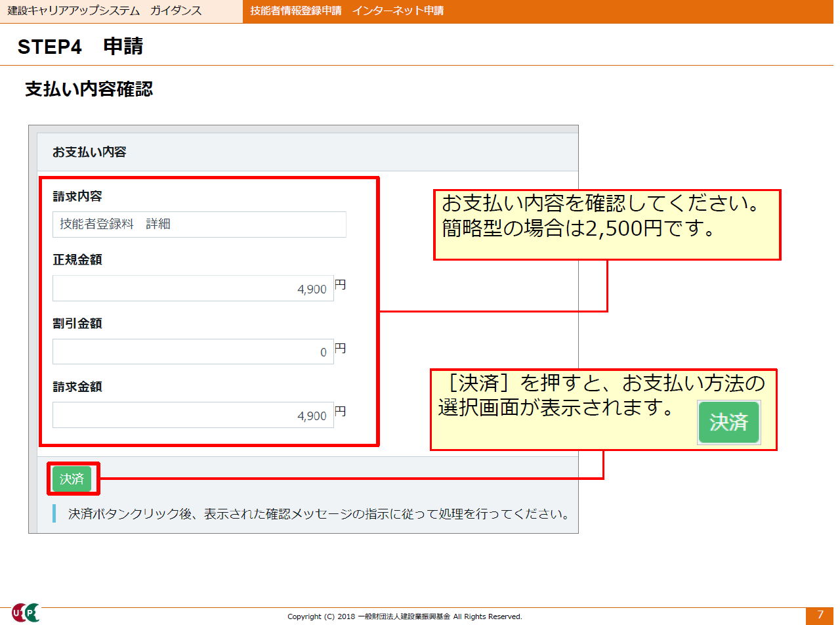Click the copyright text in the footer
Screen dimensions: 840x625
(405, 616)
